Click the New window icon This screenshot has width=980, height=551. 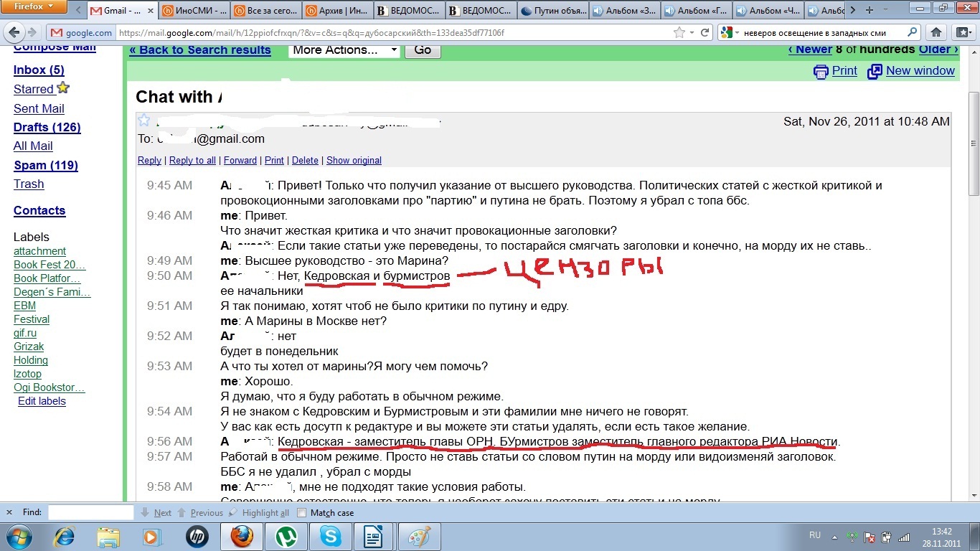tap(875, 71)
